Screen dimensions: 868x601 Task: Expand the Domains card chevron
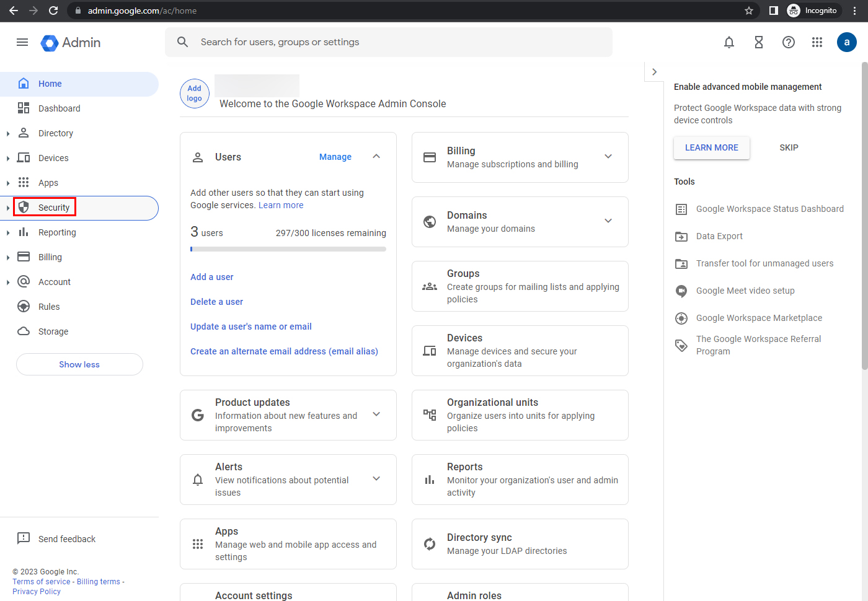click(x=608, y=221)
